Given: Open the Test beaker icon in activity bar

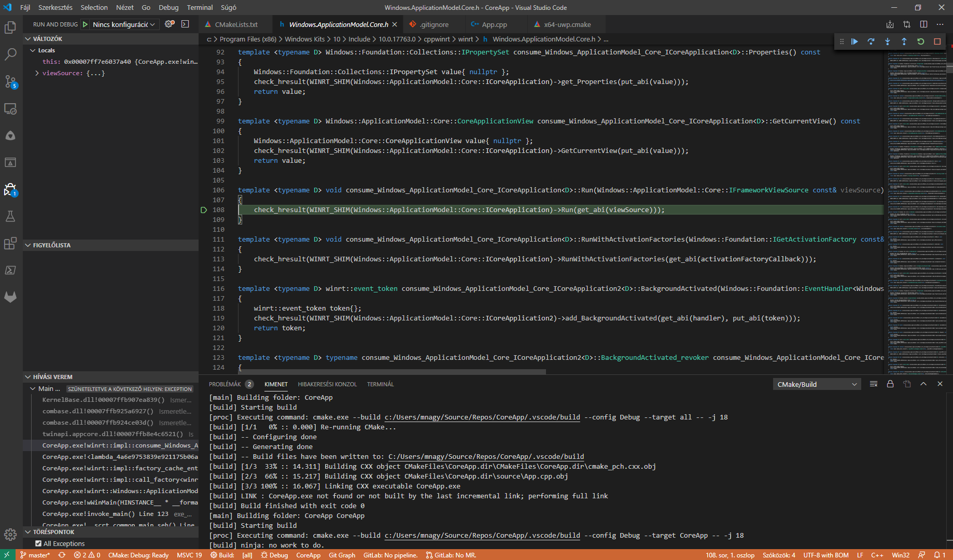Looking at the screenshot, I should point(10,216).
